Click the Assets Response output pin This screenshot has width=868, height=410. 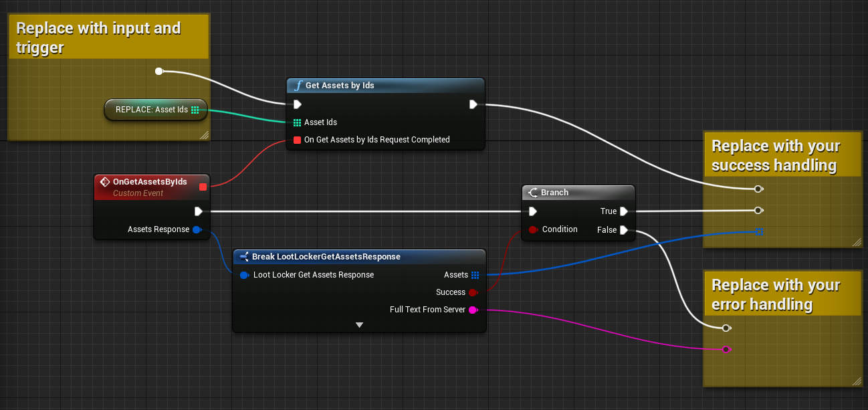click(x=197, y=230)
